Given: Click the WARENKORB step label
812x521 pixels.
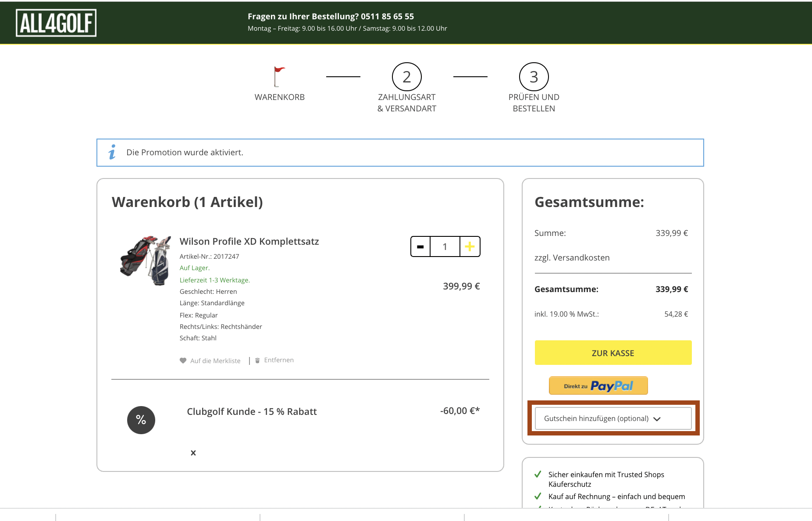Looking at the screenshot, I should [280, 97].
